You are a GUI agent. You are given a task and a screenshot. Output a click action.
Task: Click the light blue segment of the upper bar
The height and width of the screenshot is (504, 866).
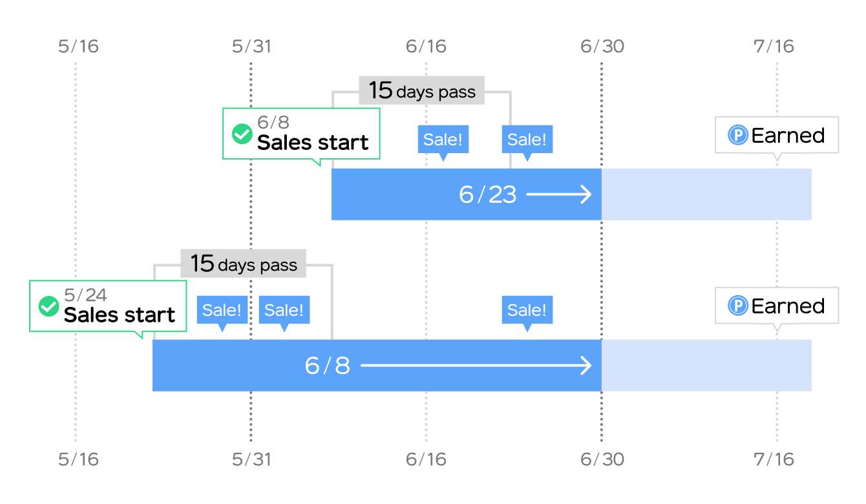click(706, 194)
